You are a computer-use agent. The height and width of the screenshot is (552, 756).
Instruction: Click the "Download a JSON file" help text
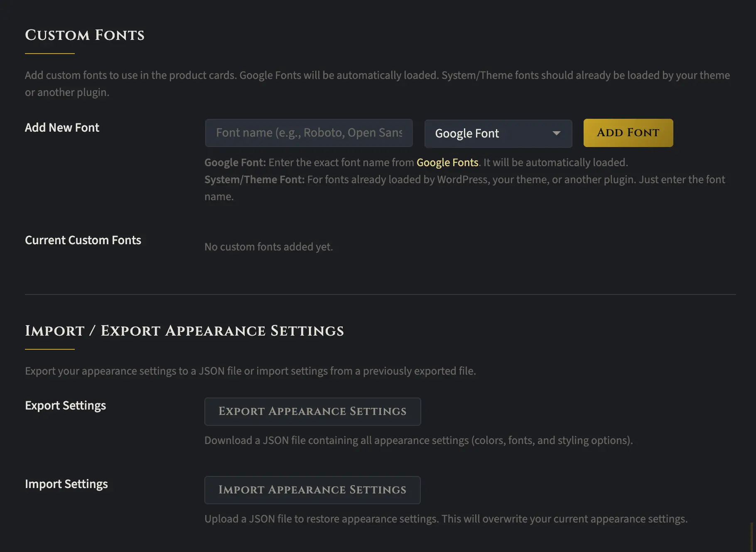pyautogui.click(x=418, y=440)
